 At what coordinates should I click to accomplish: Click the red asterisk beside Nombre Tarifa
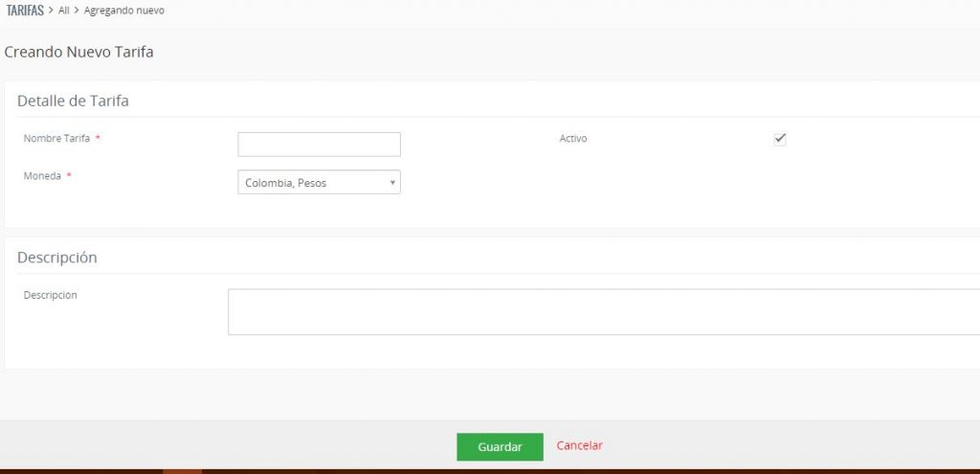tap(98, 139)
